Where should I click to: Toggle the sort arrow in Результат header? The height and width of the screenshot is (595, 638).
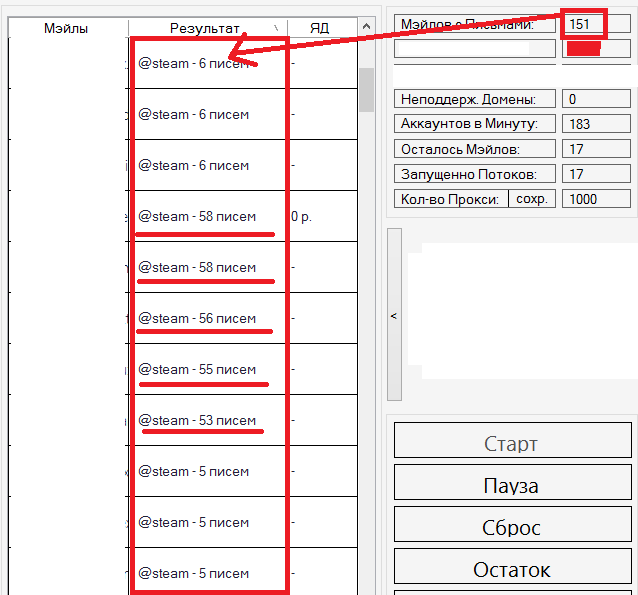pyautogui.click(x=276, y=28)
